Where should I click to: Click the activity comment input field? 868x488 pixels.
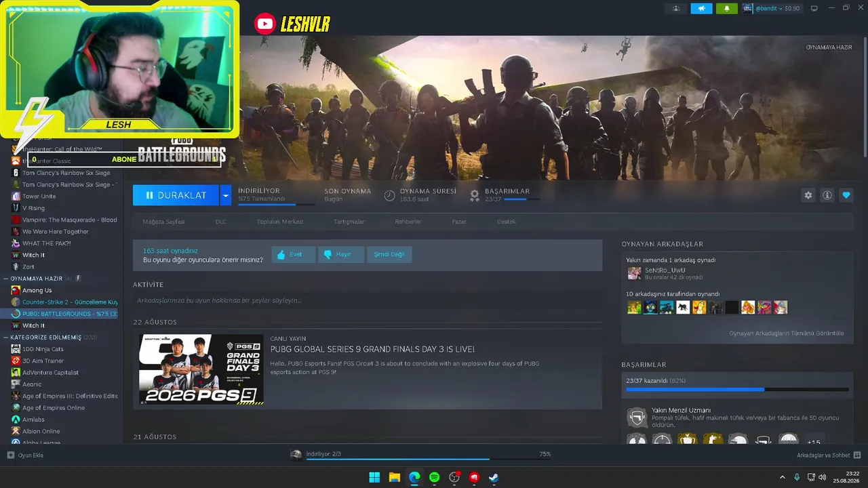(x=367, y=300)
